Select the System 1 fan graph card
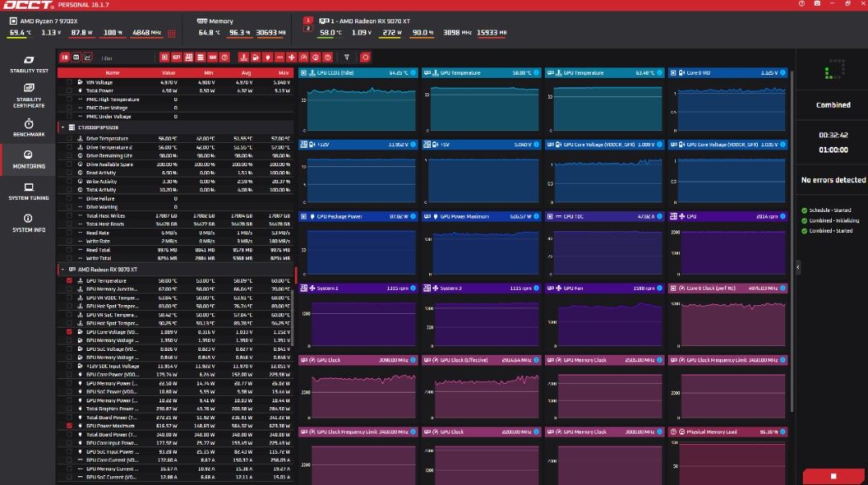 [x=358, y=316]
